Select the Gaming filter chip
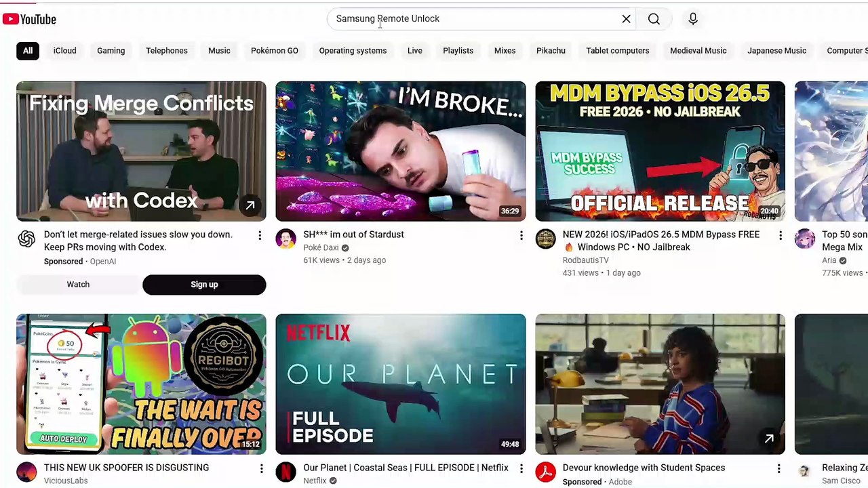Screen dimensions: 868x488 (x=111, y=51)
